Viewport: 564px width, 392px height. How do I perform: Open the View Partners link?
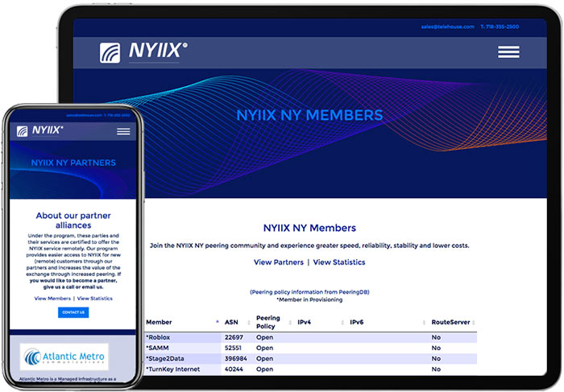[279, 262]
